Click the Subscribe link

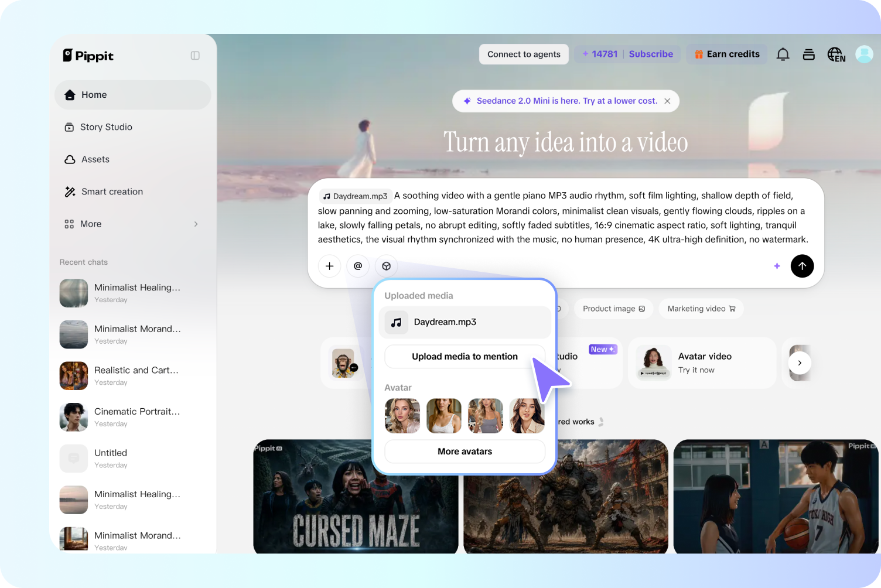651,54
